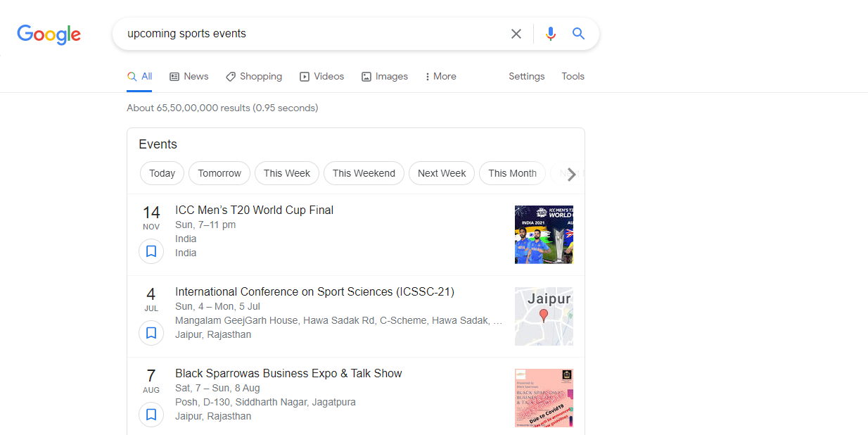Open International Conference on Sport Sciences (ICSSC-21) event
This screenshot has width=868, height=435.
[315, 291]
